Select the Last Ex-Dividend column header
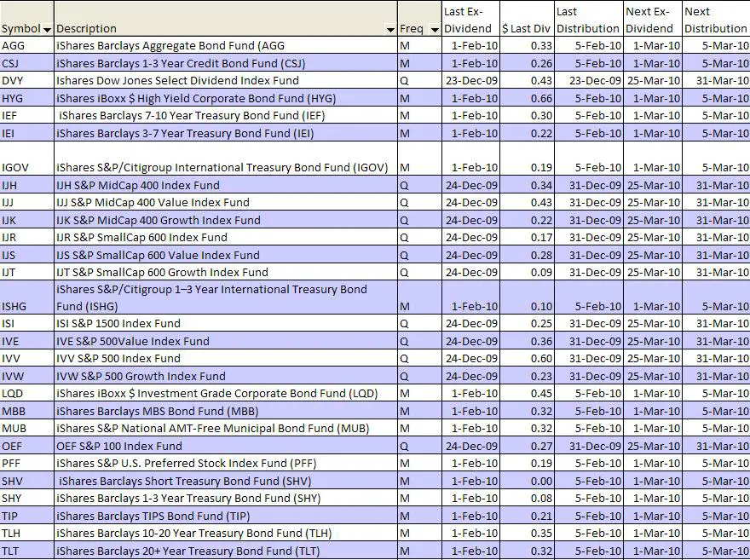 point(471,19)
